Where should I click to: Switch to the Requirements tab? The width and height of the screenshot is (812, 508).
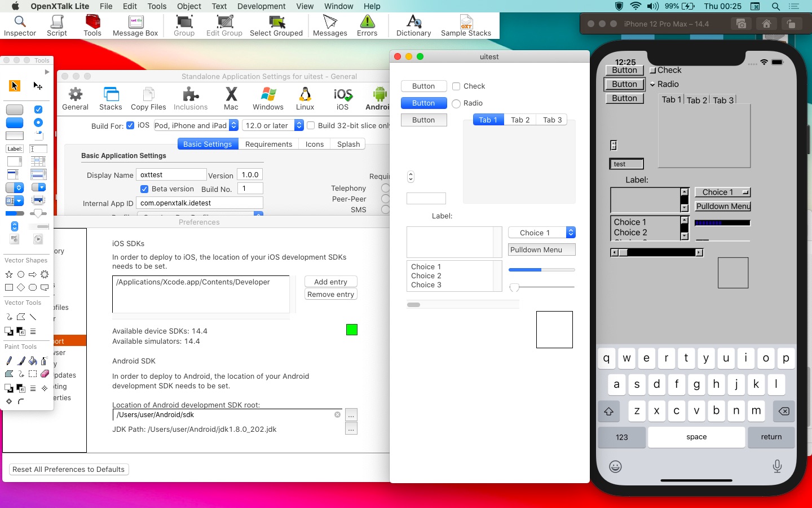pyautogui.click(x=268, y=144)
